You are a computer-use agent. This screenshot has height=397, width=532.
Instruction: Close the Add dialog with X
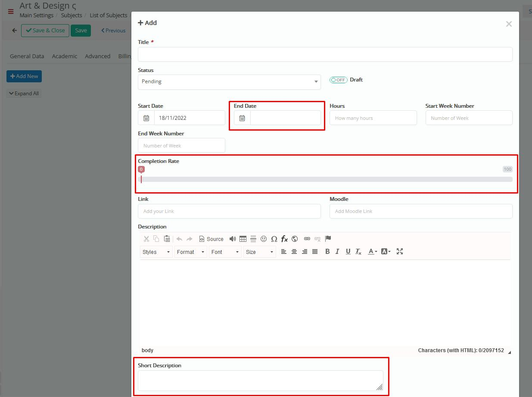coord(509,24)
